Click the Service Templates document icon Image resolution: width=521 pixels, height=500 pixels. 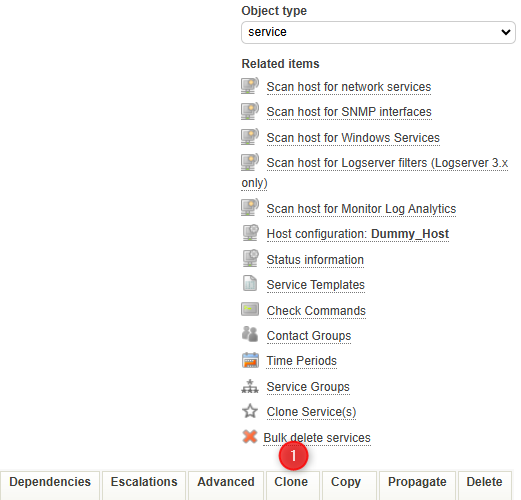coord(250,283)
